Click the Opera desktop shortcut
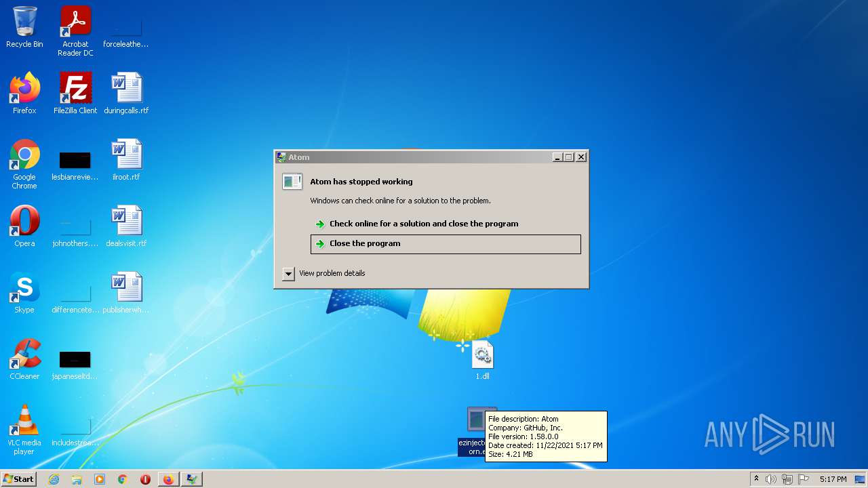The height and width of the screenshot is (488, 868). pos(24,226)
